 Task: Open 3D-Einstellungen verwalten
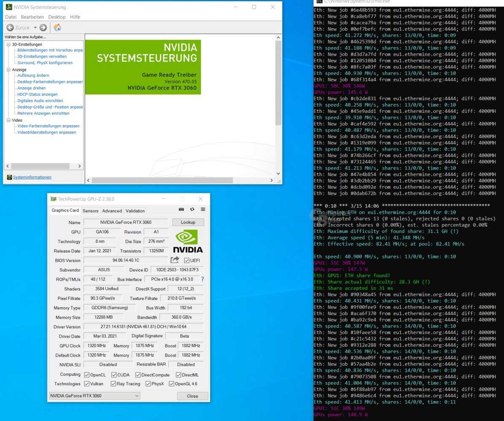[x=42, y=56]
